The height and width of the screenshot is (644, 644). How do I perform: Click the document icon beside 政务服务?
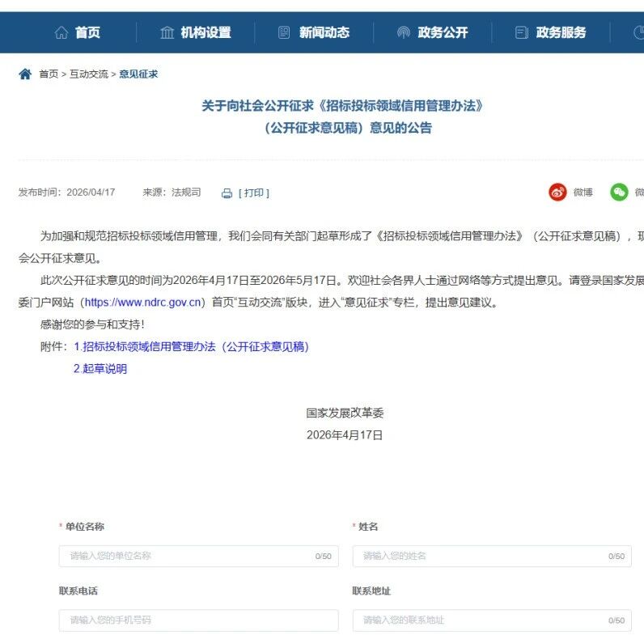(521, 32)
